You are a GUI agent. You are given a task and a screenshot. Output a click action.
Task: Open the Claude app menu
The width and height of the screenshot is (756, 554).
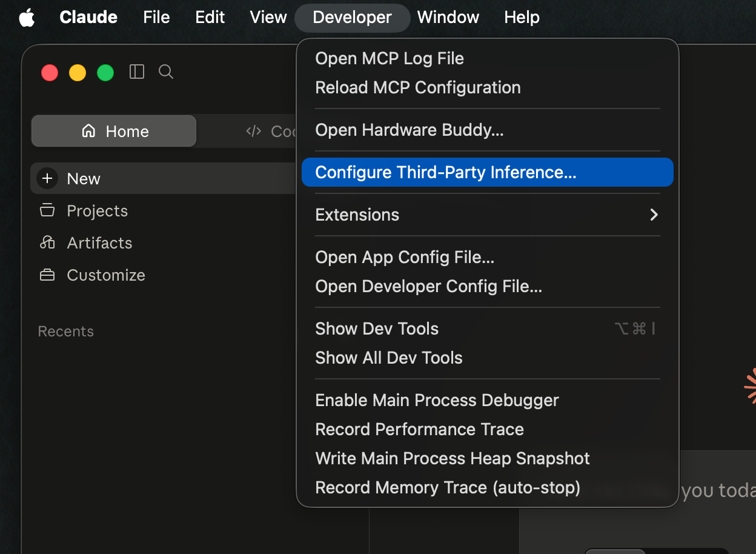(88, 18)
